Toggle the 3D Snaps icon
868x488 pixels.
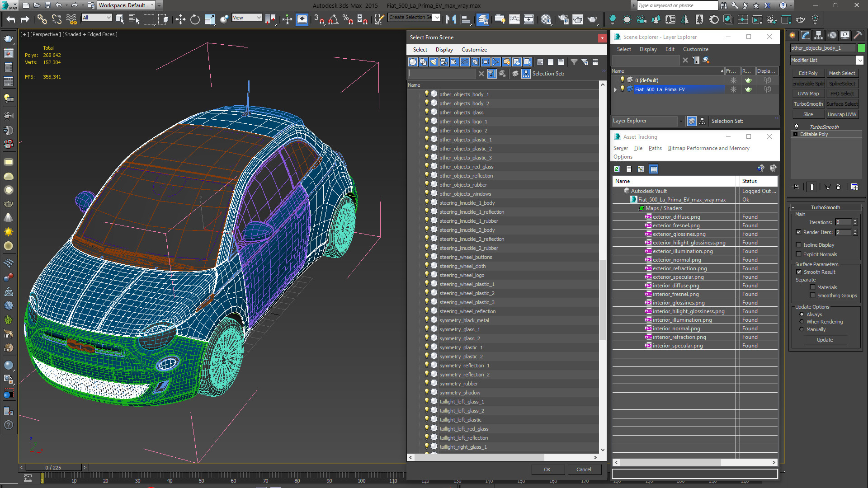coord(319,19)
